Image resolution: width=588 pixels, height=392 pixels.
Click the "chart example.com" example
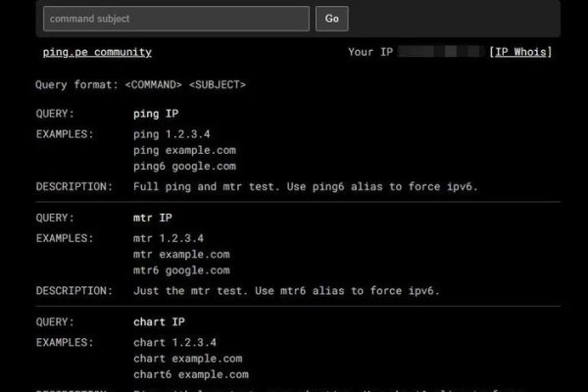pyautogui.click(x=187, y=359)
